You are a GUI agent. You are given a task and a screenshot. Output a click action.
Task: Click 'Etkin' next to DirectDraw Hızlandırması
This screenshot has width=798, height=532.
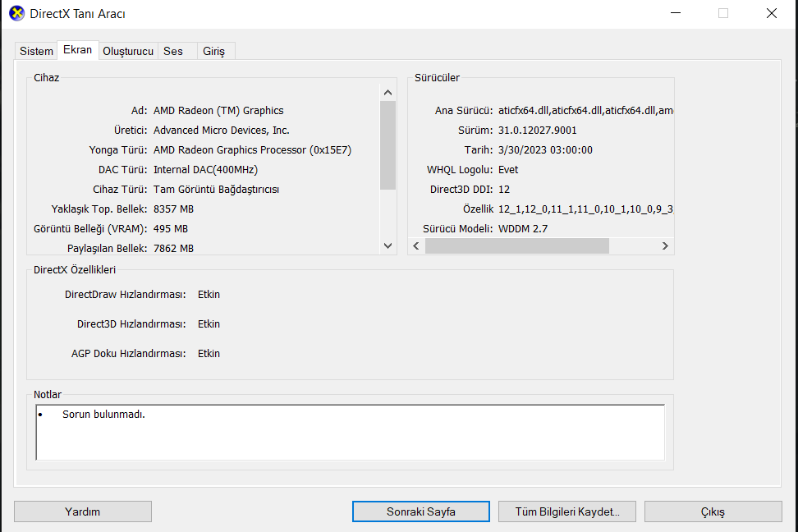pos(209,294)
